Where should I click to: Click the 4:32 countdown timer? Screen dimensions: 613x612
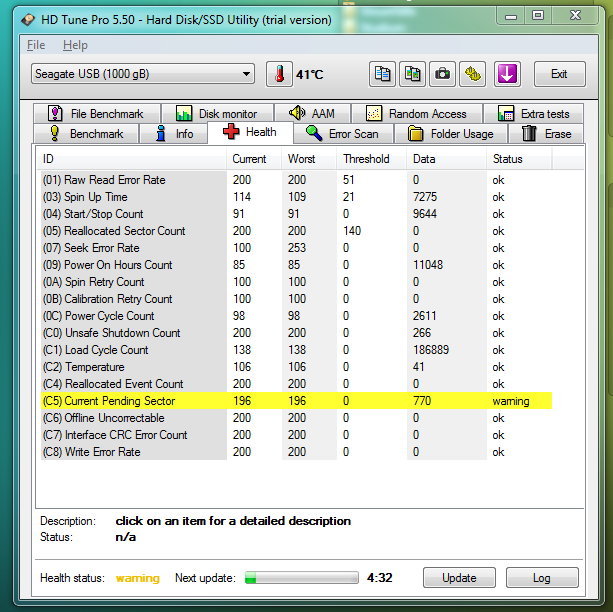pyautogui.click(x=379, y=578)
